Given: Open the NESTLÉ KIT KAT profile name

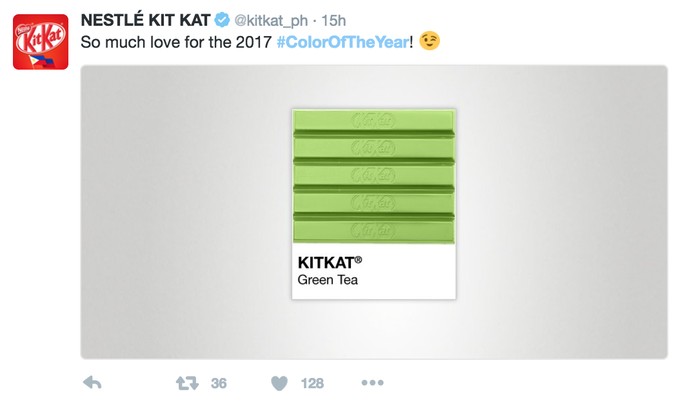Looking at the screenshot, I should [143, 22].
